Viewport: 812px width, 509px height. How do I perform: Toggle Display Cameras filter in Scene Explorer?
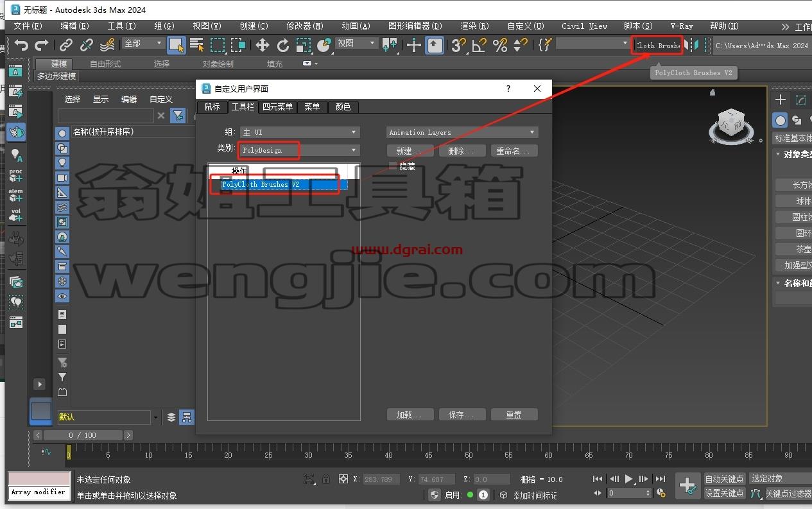(62, 178)
